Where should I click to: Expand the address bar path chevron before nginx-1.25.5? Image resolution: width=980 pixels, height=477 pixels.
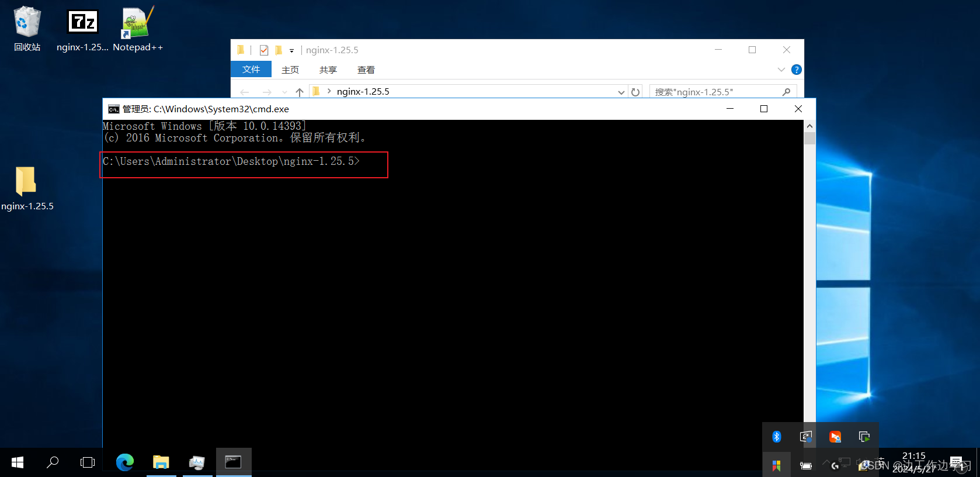tap(329, 91)
